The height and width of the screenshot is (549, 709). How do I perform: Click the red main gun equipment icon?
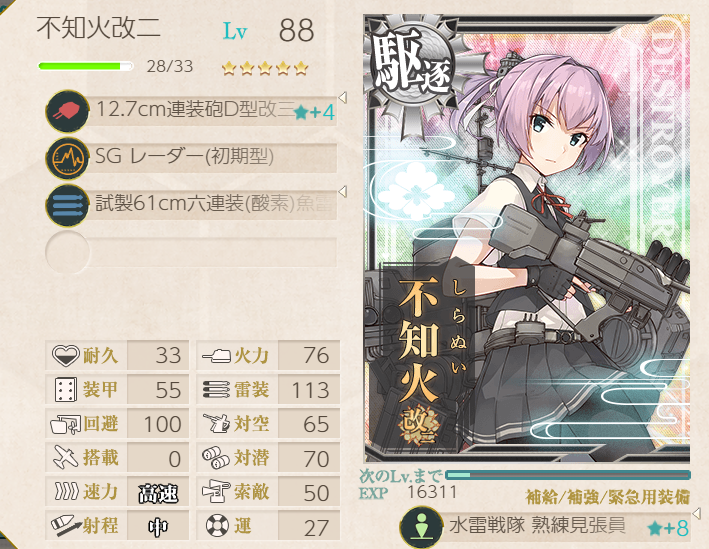point(67,111)
